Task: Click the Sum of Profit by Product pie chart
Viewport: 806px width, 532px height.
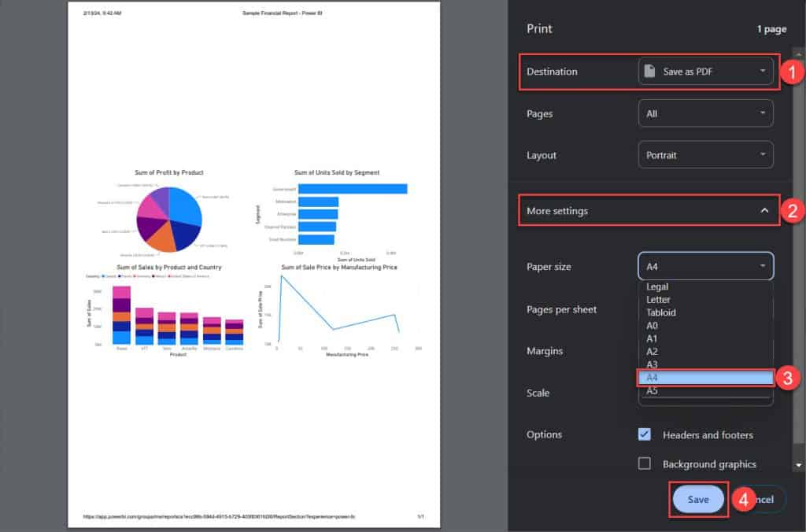Action: [x=168, y=219]
